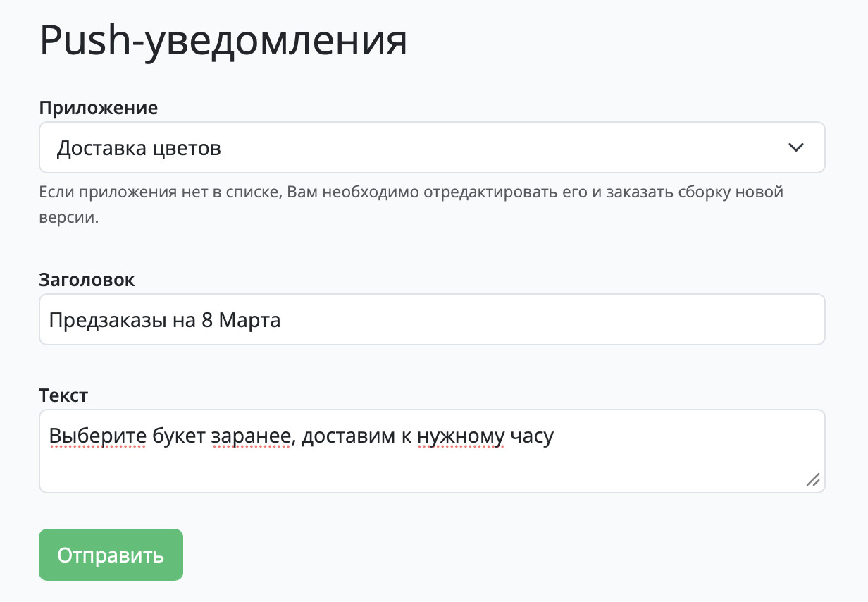Viewport: 868px width, 602px height.
Task: Click the Текст field label
Action: click(63, 395)
